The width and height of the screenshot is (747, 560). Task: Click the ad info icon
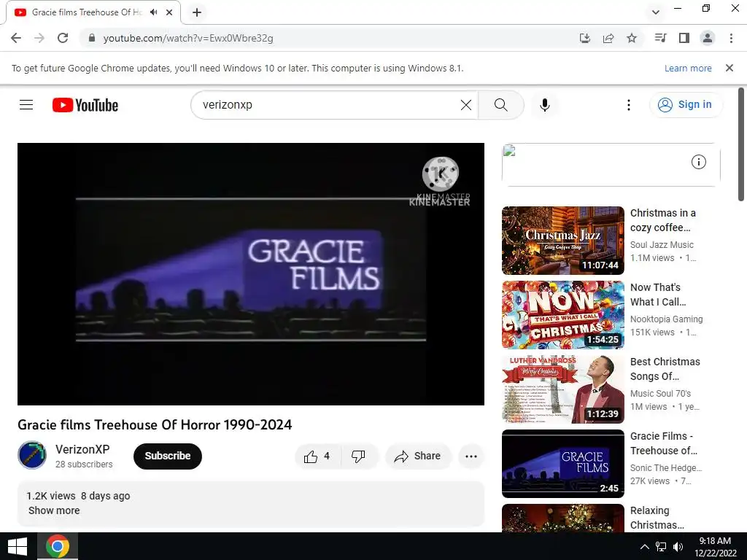coord(698,162)
